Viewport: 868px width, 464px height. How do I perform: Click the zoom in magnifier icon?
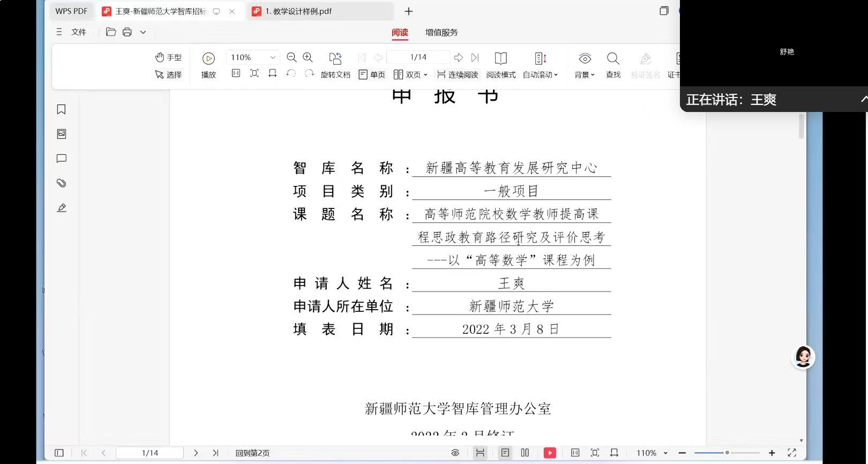[308, 57]
